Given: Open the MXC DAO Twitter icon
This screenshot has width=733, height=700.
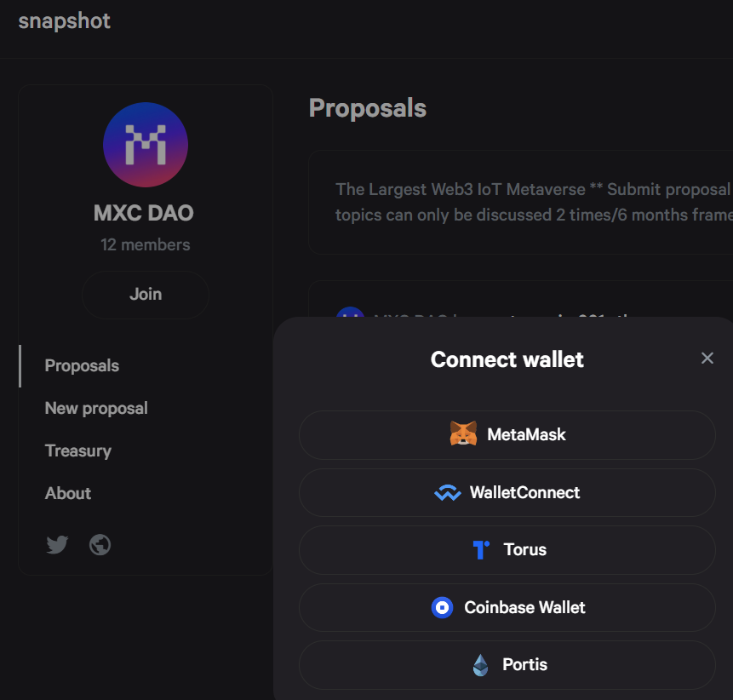Looking at the screenshot, I should point(58,544).
